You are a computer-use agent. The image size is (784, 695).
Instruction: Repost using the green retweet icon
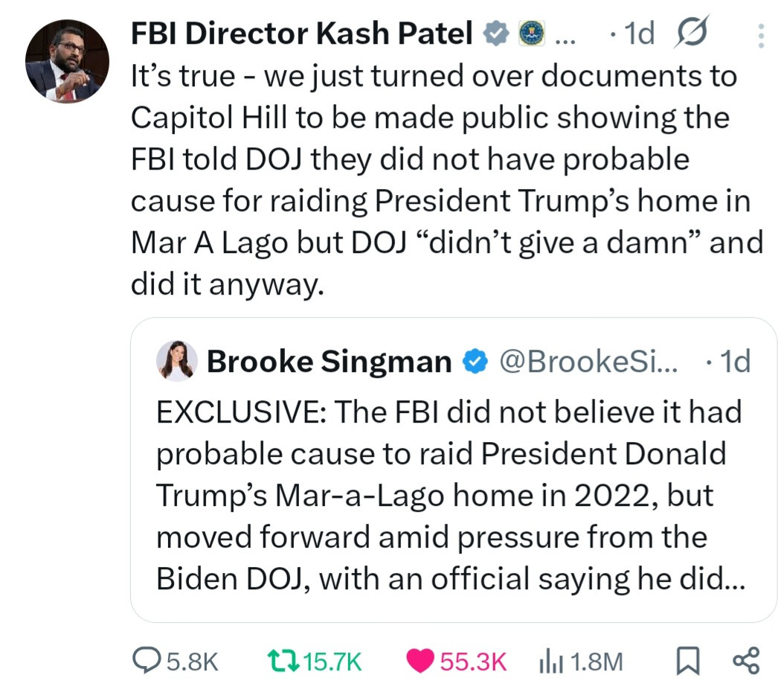pyautogui.click(x=283, y=660)
